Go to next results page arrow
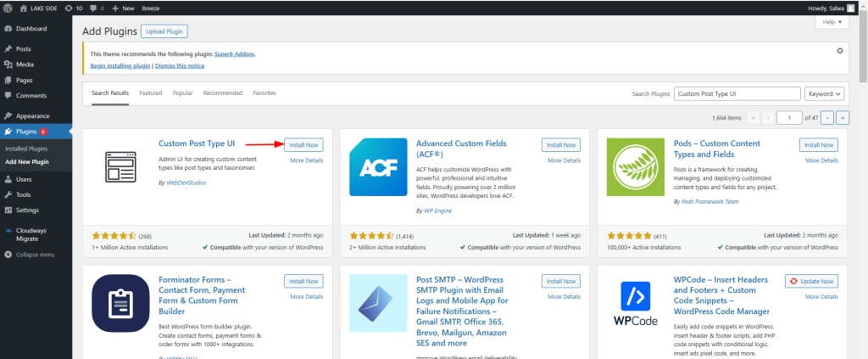This screenshot has height=359, width=868. [827, 117]
